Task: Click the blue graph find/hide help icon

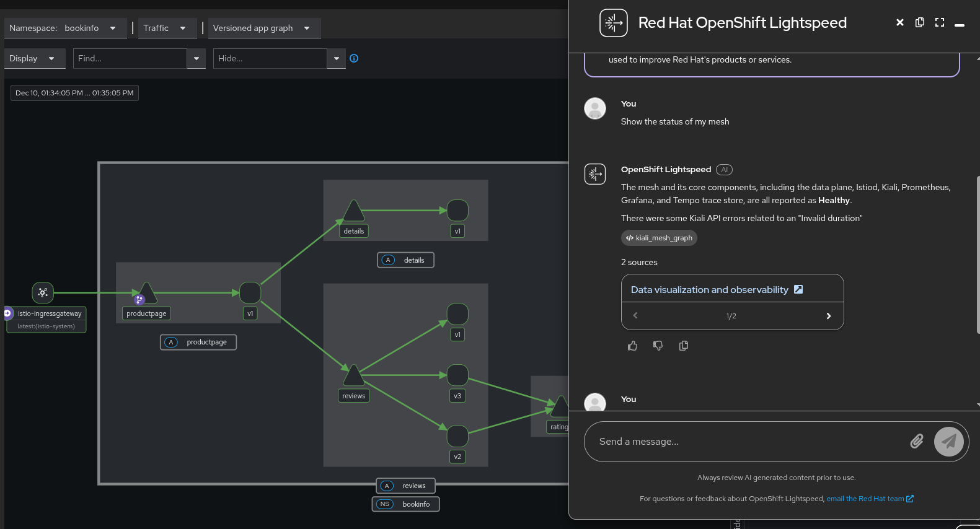Action: click(354, 58)
